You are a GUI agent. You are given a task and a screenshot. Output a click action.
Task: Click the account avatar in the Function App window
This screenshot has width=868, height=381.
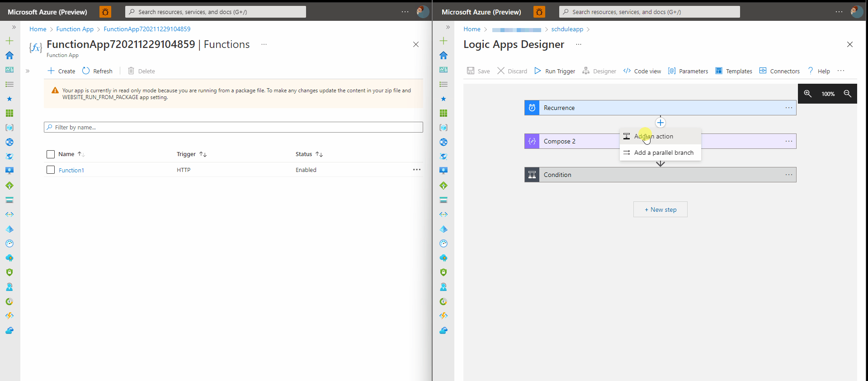[423, 12]
